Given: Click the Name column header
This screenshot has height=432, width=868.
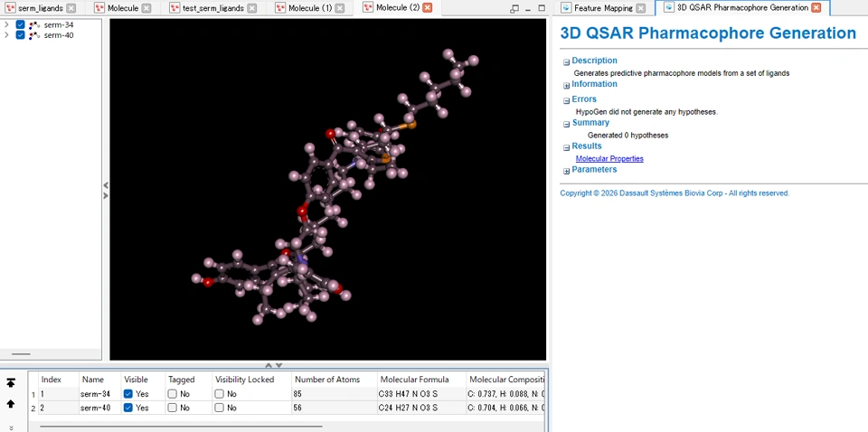Looking at the screenshot, I should pyautogui.click(x=99, y=380).
